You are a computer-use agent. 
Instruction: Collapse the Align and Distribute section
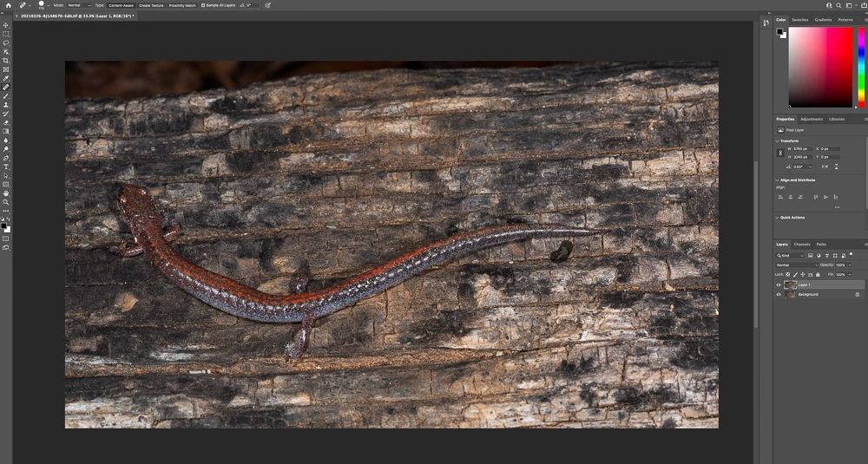point(777,180)
